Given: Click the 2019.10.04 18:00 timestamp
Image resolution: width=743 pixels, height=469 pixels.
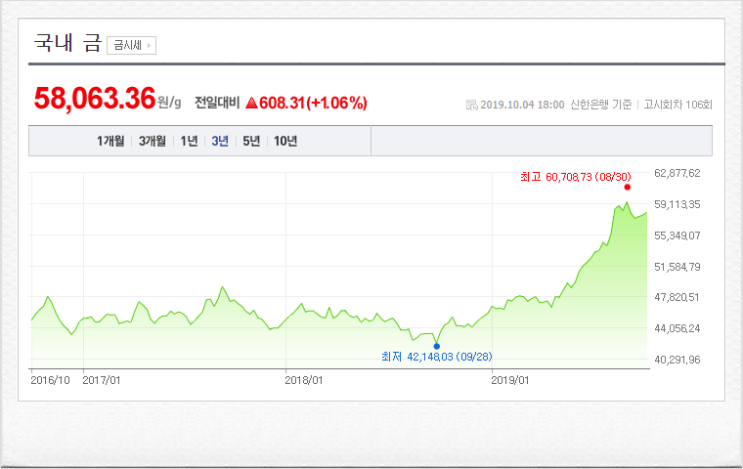Looking at the screenshot, I should (x=522, y=105).
